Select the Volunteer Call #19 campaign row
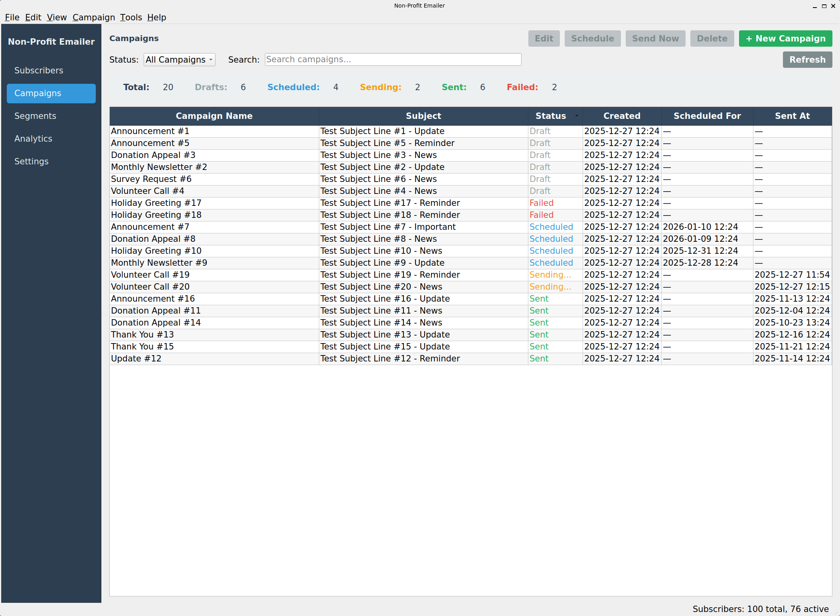Screen dimensions: 840x616 tap(150, 275)
